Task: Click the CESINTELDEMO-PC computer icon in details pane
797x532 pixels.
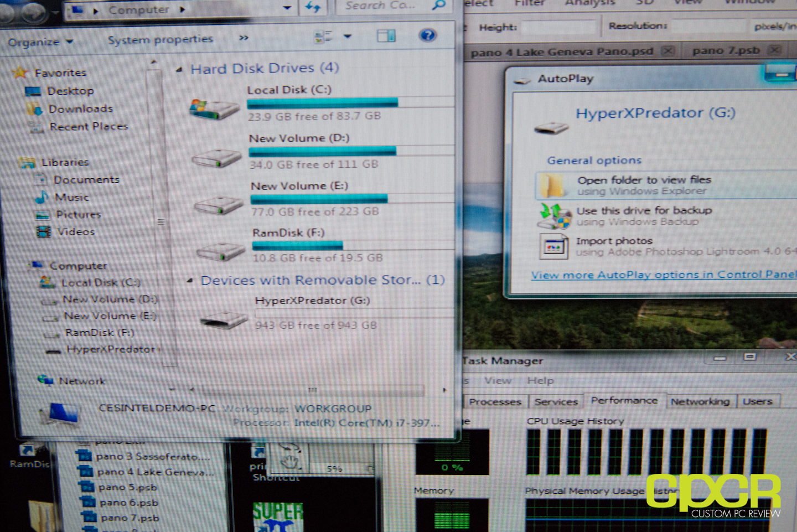Action: pos(62,415)
